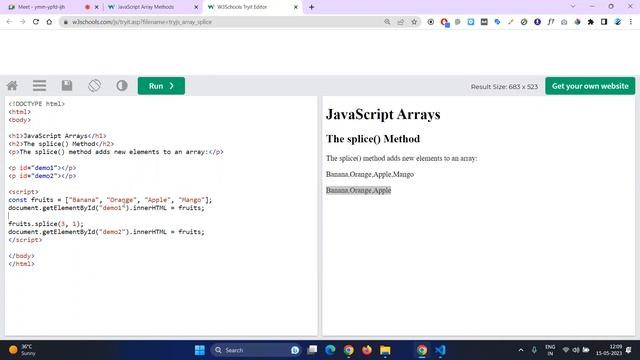Viewport: 640px width, 360px height.
Task: Open a new browser tab
Action: (x=311, y=7)
